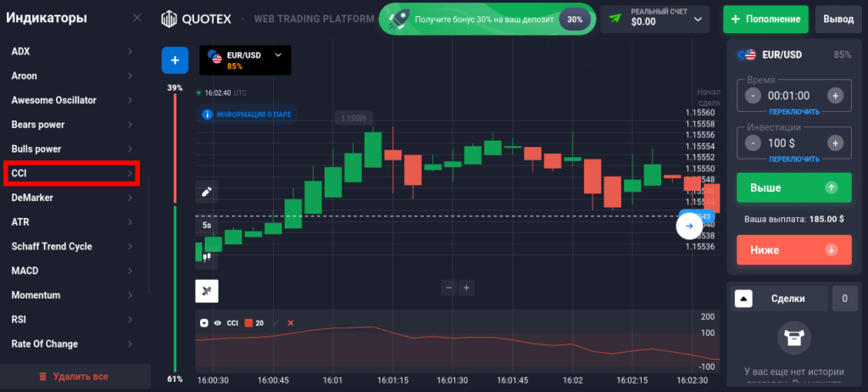Collapse the Сделки trades panel
This screenshot has height=392, width=868.
pos(743,298)
